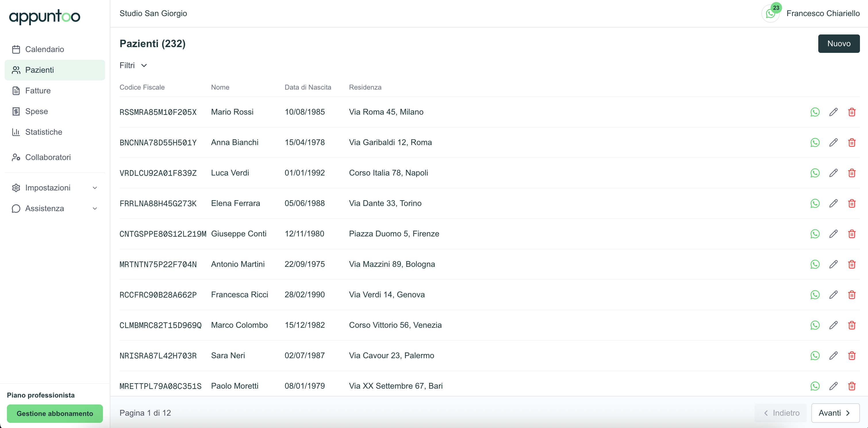Open WhatsApp notifications with 23 badge
This screenshot has height=428, width=868.
pyautogui.click(x=771, y=14)
